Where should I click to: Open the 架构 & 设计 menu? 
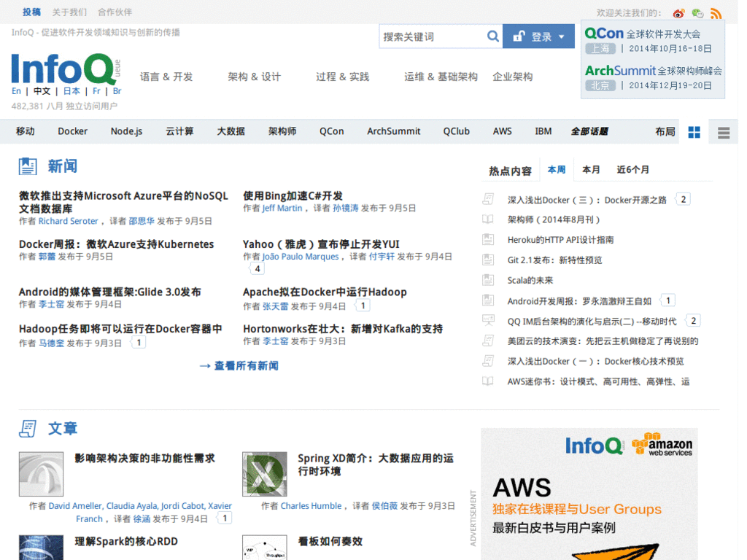tap(254, 77)
